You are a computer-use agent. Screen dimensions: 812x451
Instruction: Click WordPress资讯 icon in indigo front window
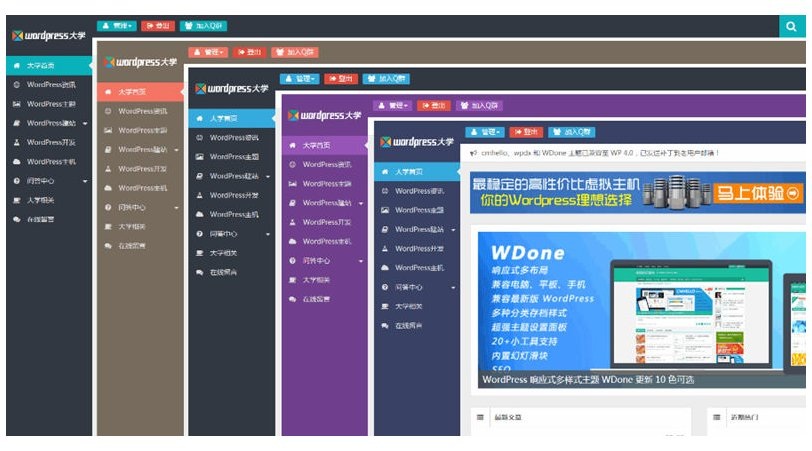385,191
